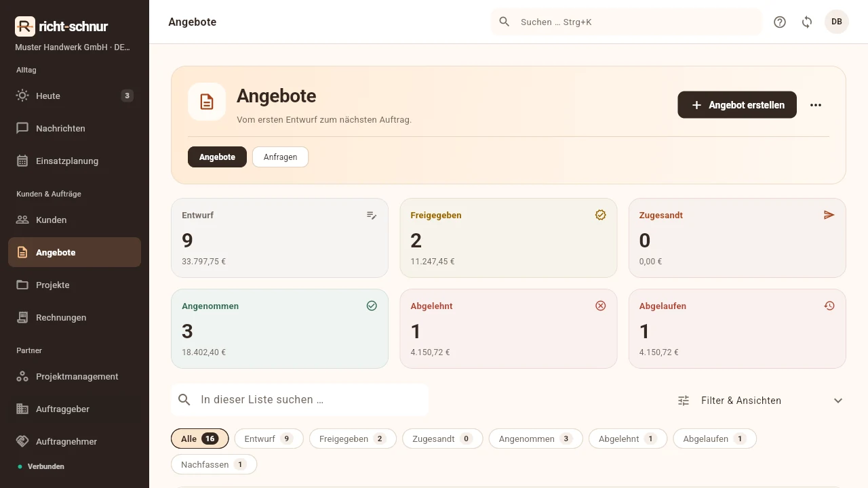Click the document icon beside Angebote heading
This screenshot has width=868, height=488.
click(x=207, y=102)
